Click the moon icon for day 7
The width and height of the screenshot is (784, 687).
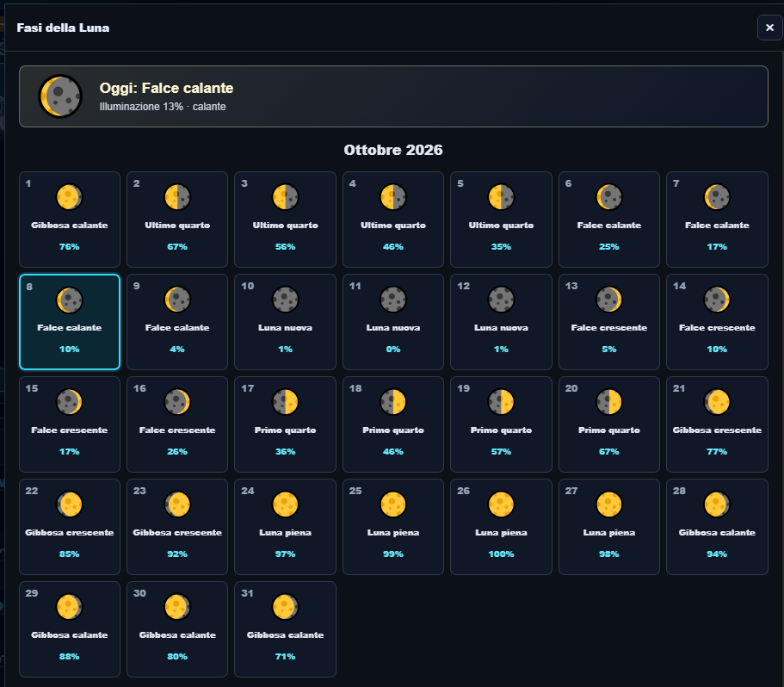(x=717, y=197)
